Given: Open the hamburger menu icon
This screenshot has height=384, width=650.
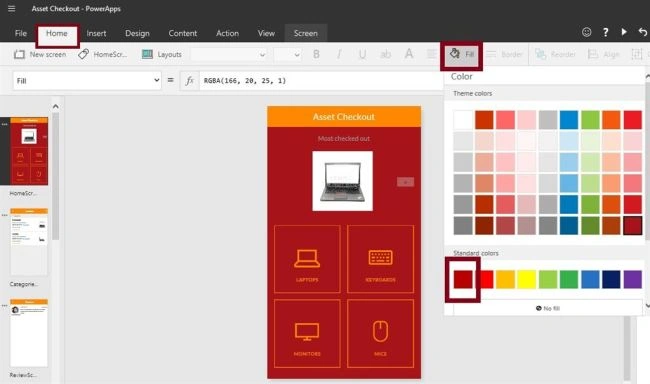Looking at the screenshot, I should 12,8.
